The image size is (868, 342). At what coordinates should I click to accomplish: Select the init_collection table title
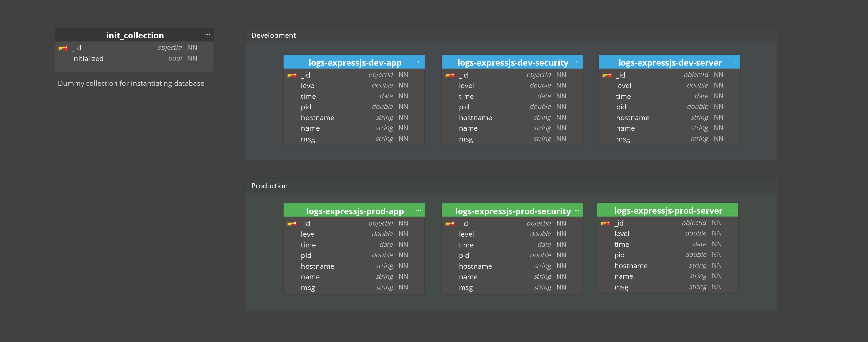135,35
